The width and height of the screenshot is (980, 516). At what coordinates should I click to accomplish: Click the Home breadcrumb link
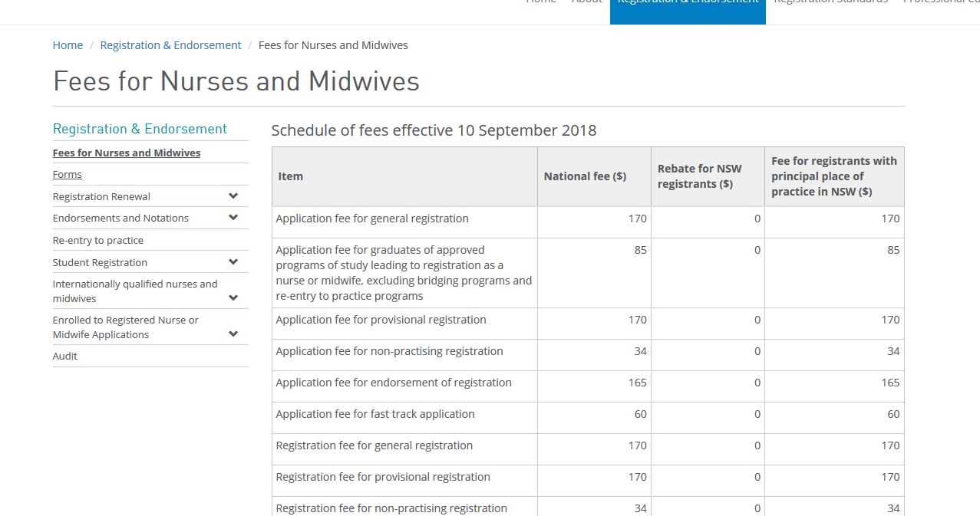68,45
